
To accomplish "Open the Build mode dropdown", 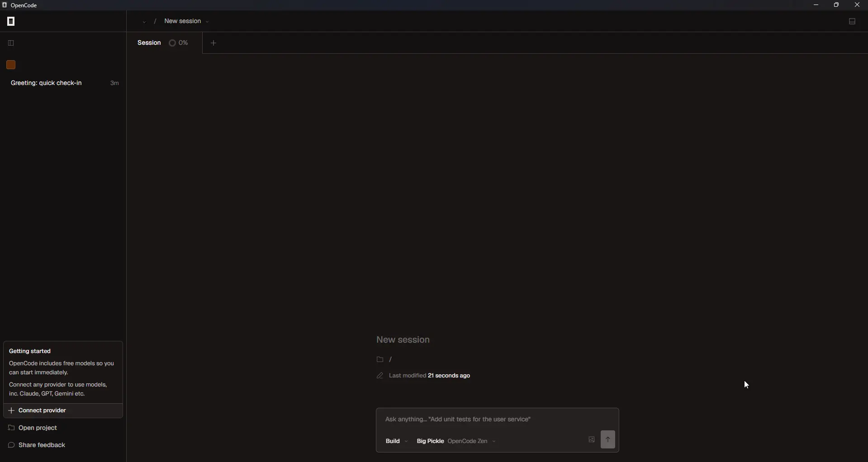I will (x=396, y=441).
